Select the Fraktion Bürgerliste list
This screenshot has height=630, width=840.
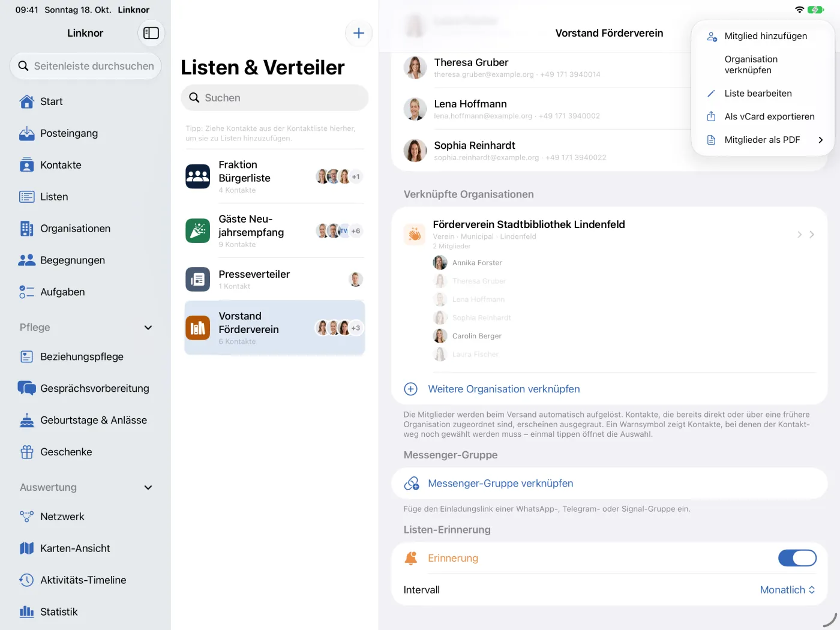(x=275, y=176)
